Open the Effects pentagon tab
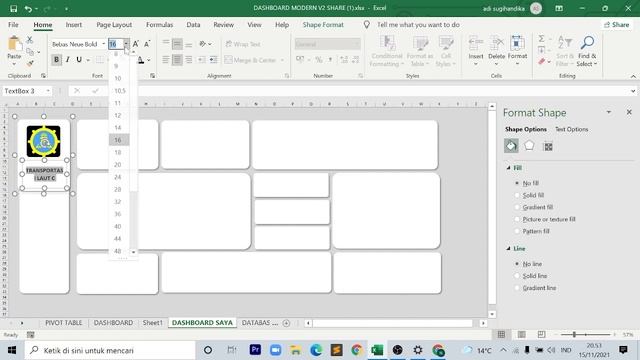The width and height of the screenshot is (640, 360). pyautogui.click(x=529, y=145)
